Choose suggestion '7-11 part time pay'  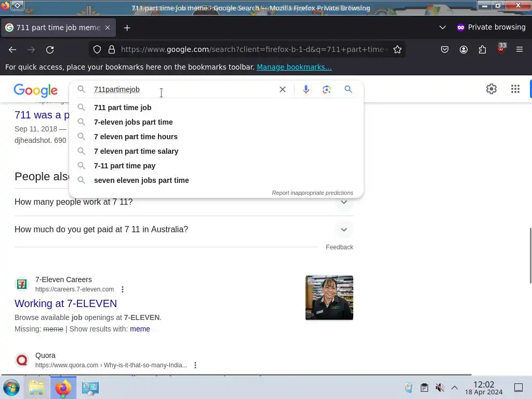tap(216, 166)
